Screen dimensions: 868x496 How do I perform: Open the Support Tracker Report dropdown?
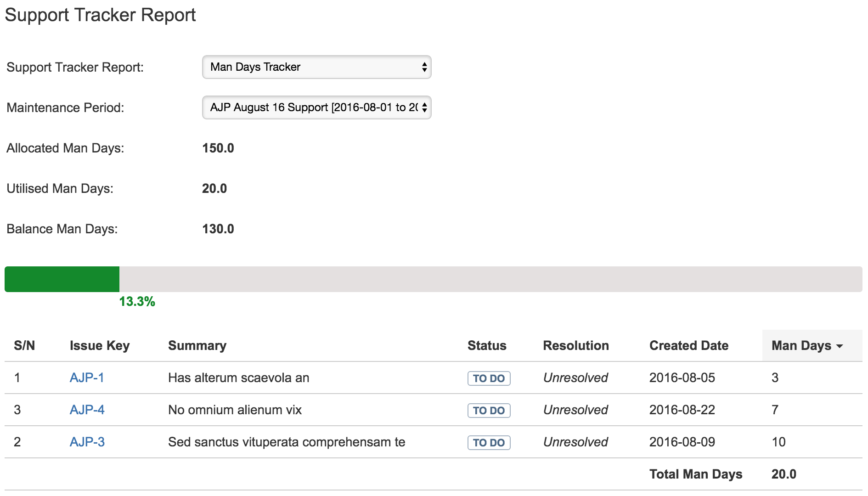(x=316, y=67)
